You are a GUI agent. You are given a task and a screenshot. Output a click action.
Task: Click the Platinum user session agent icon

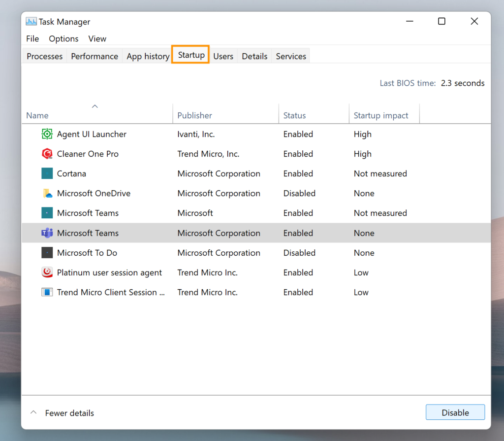pos(47,272)
